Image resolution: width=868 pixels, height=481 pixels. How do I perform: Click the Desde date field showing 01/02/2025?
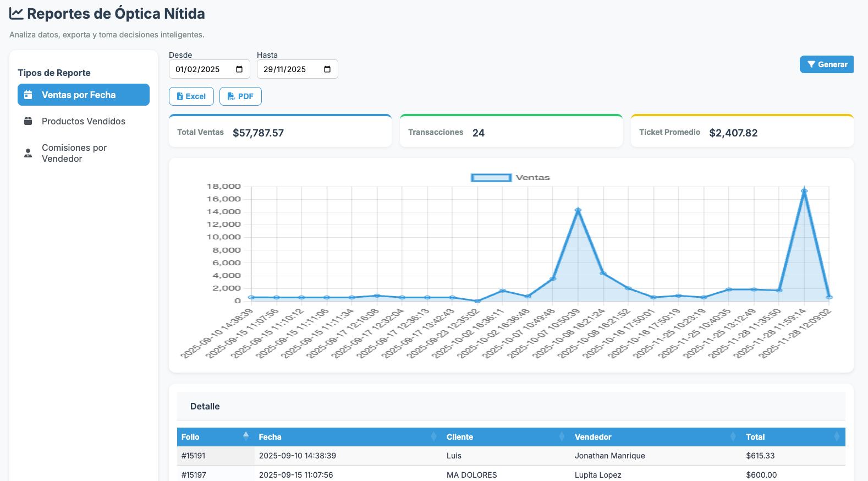[198, 69]
